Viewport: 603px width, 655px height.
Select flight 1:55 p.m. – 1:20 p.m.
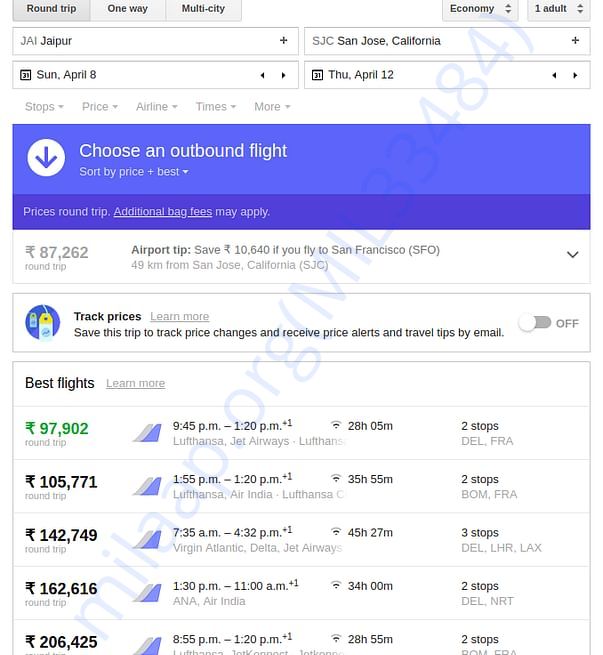pos(233,479)
